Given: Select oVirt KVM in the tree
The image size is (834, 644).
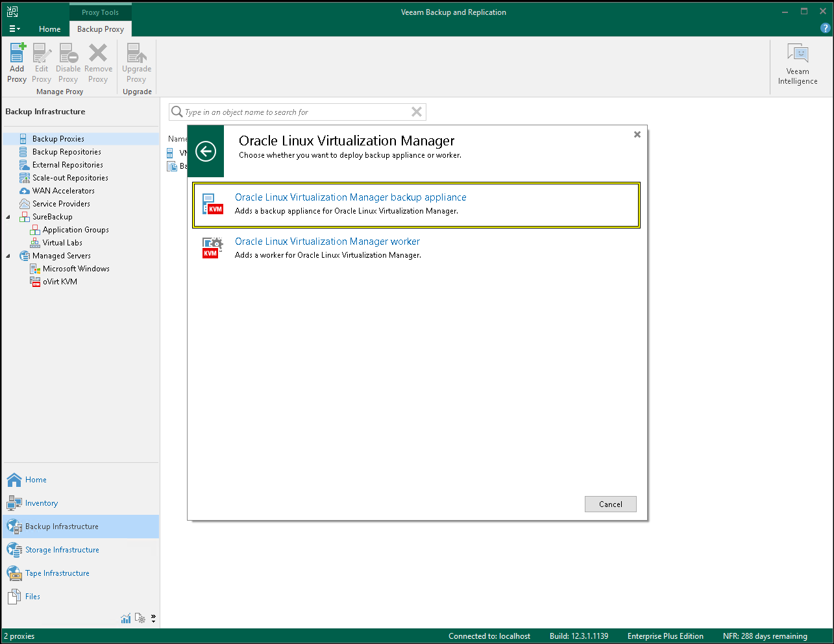Looking at the screenshot, I should tap(60, 282).
